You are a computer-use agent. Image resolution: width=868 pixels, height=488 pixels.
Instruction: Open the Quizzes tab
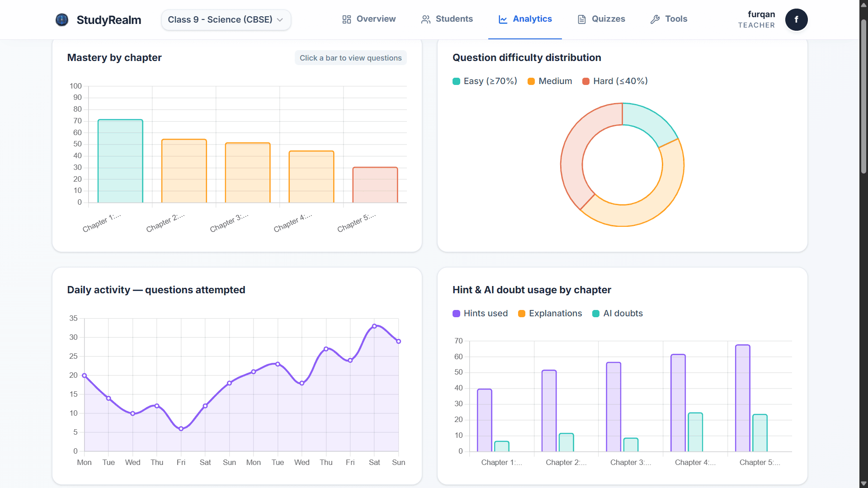(601, 19)
